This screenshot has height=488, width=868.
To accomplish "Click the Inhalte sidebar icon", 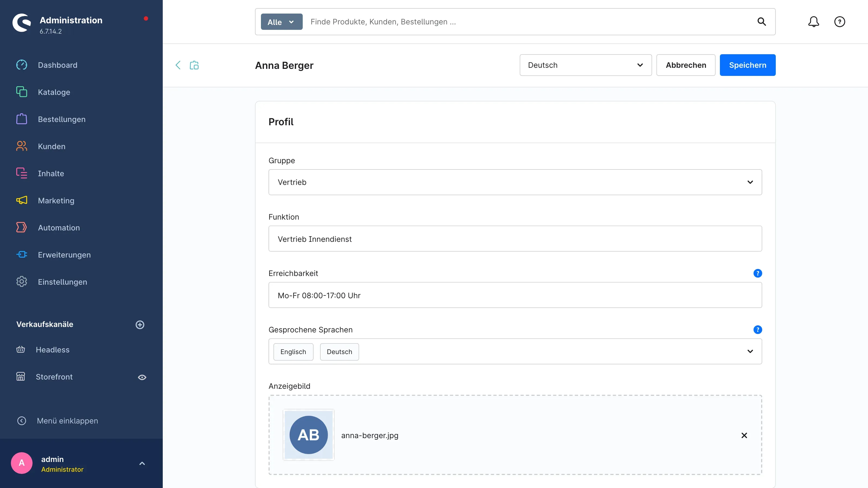I will [22, 173].
